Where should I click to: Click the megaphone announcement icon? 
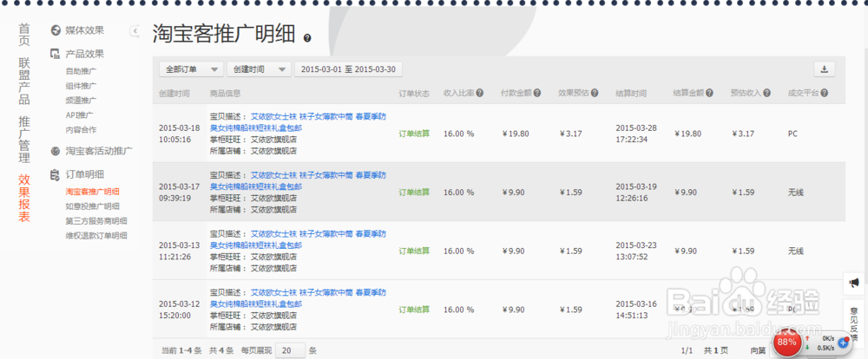pyautogui.click(x=854, y=283)
